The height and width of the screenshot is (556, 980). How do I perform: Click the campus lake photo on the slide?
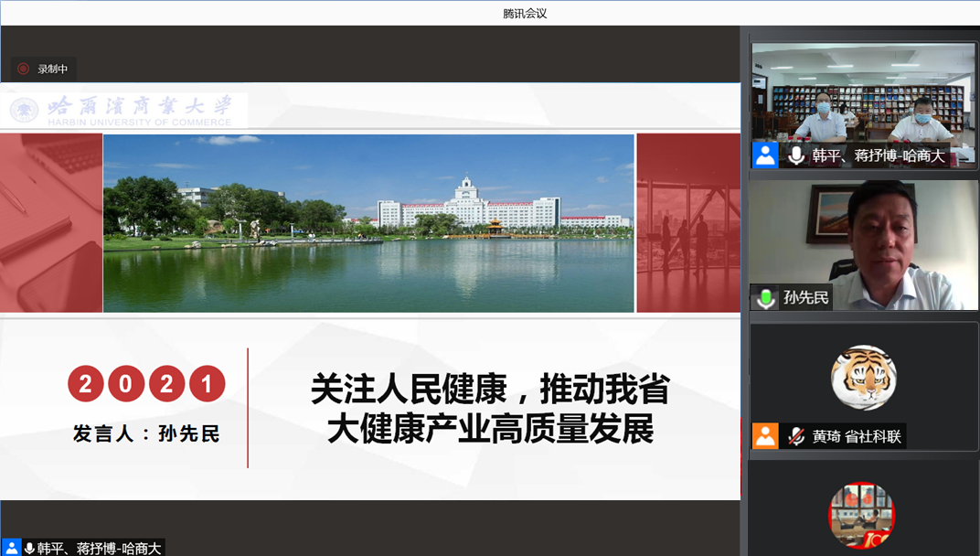pos(368,223)
